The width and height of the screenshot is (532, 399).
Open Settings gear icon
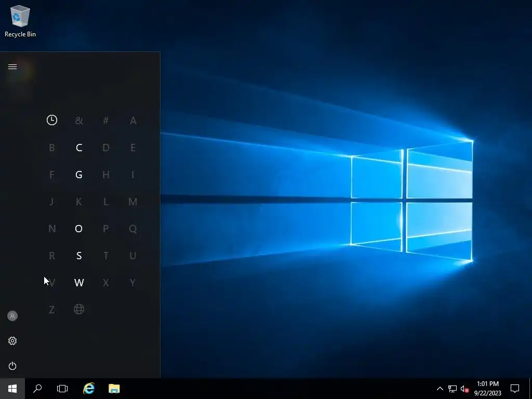tap(12, 341)
